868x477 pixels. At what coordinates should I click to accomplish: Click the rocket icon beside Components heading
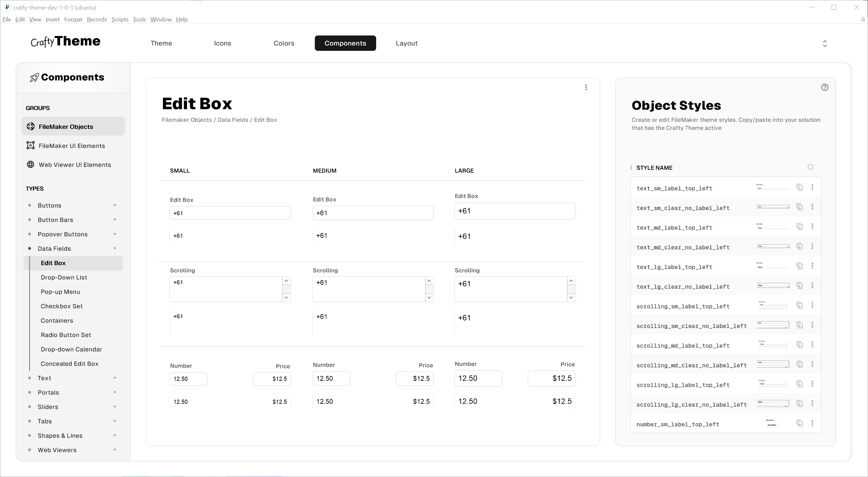[34, 78]
